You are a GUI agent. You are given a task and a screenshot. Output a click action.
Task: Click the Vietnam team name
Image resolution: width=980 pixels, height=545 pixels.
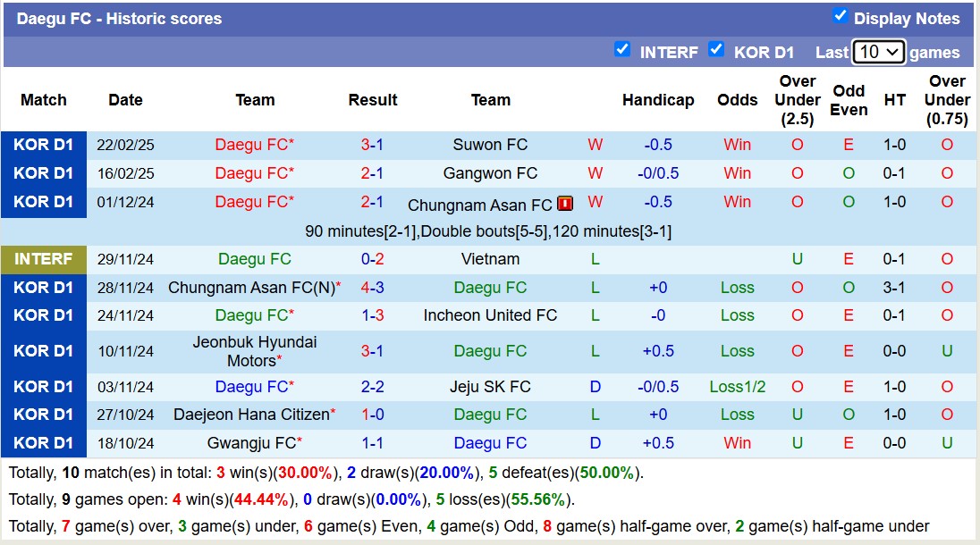point(491,259)
